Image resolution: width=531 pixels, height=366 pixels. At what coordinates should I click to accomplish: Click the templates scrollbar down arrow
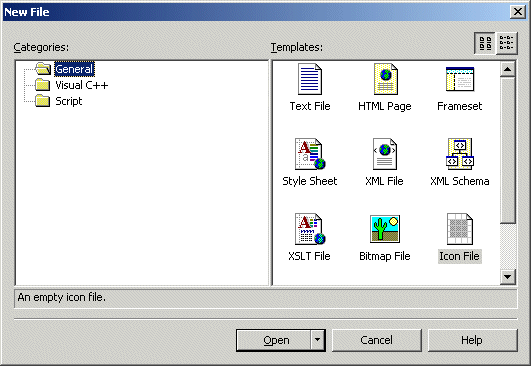point(508,277)
